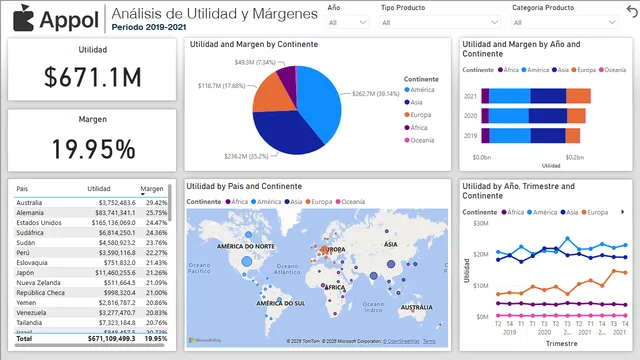Click África in map legend
The image size is (640, 360).
(x=236, y=202)
